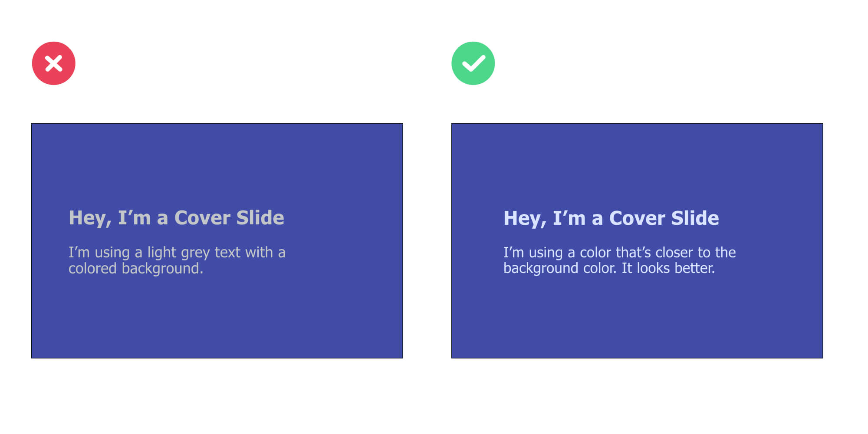This screenshot has width=868, height=434.
Task: Click the word 'Slide' in the grey title
Action: [x=260, y=218]
